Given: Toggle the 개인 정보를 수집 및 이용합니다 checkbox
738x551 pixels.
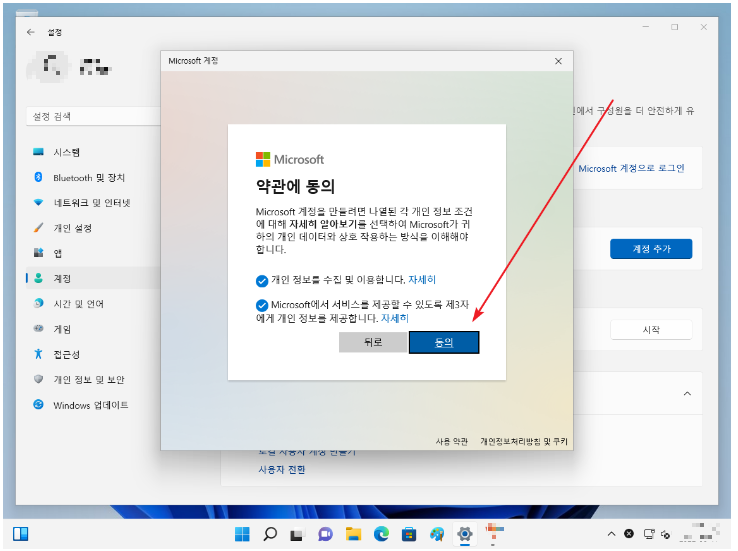Looking at the screenshot, I should click(262, 281).
